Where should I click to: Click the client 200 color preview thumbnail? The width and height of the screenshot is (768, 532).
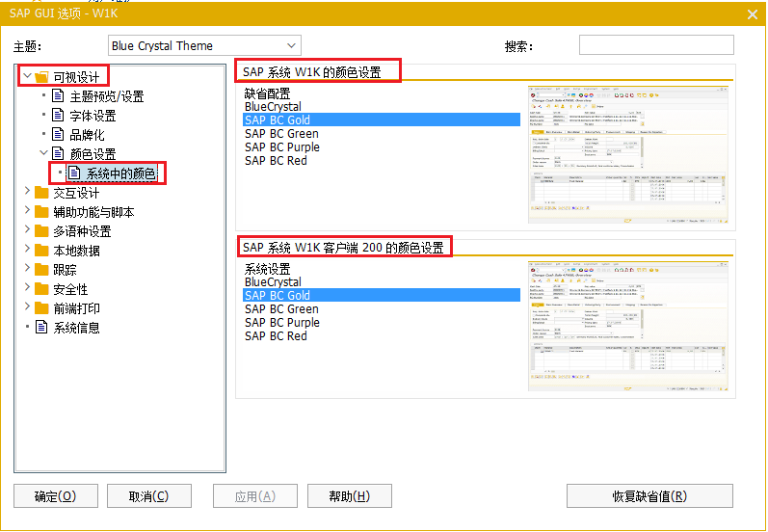[x=628, y=327]
